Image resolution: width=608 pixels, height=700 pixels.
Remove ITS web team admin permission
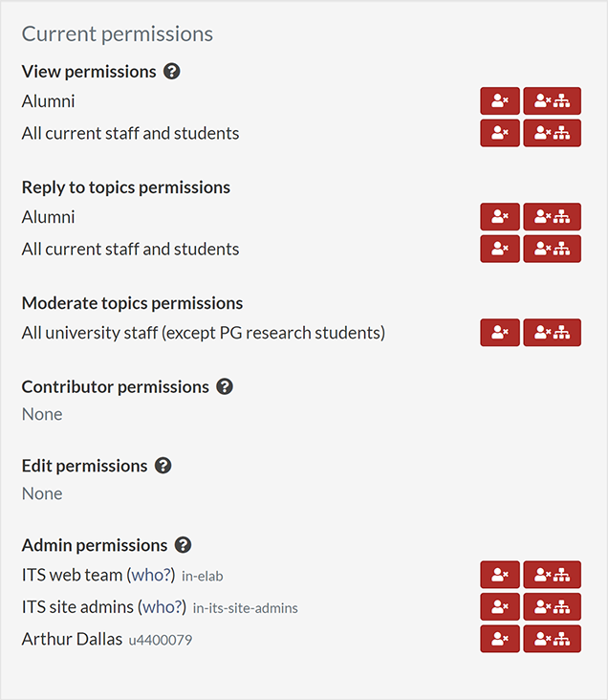[x=500, y=575]
